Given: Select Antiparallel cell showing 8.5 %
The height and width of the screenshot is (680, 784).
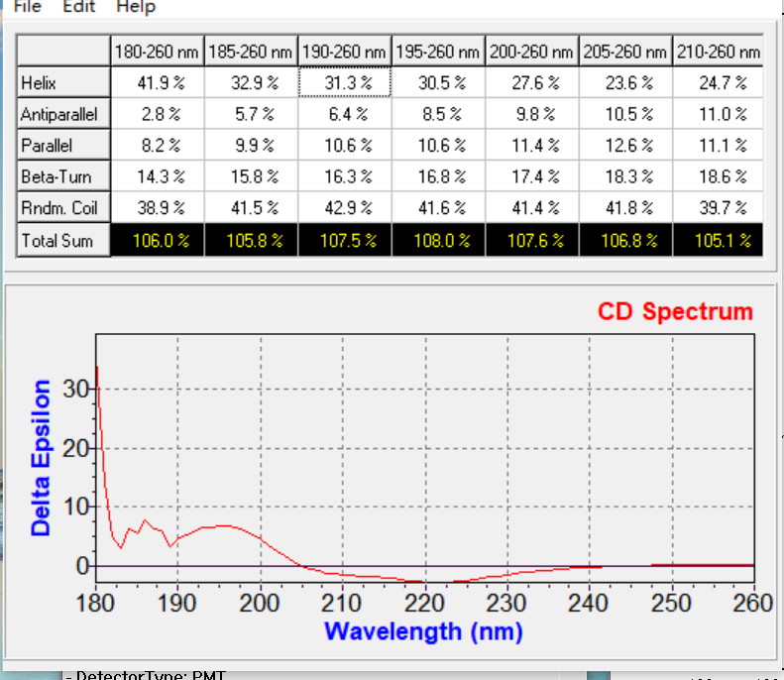Looking at the screenshot, I should coord(438,114).
